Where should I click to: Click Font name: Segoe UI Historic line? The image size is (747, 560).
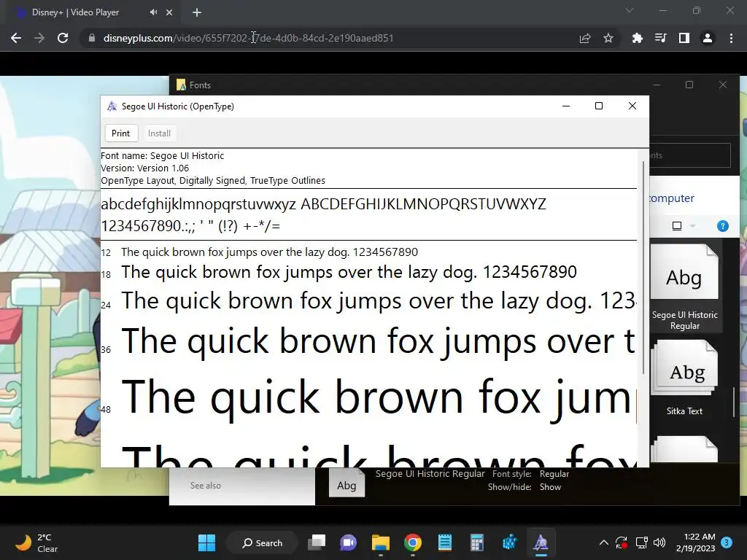163,156
